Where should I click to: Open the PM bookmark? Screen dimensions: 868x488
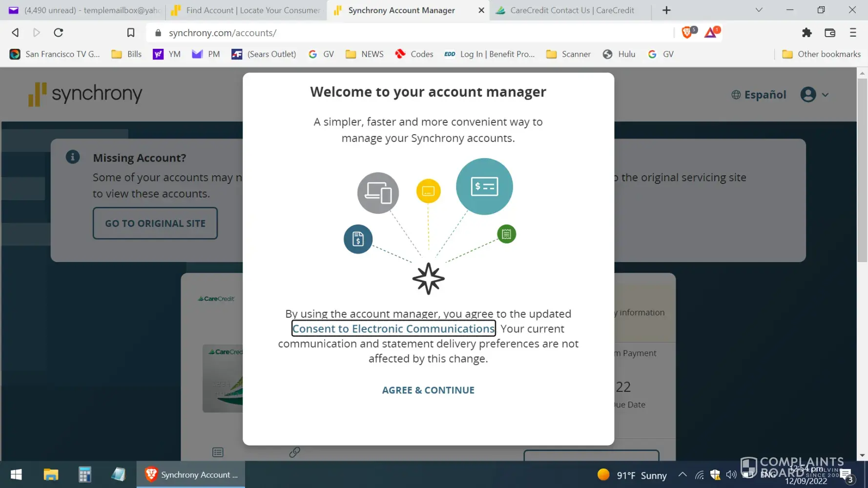click(x=206, y=54)
